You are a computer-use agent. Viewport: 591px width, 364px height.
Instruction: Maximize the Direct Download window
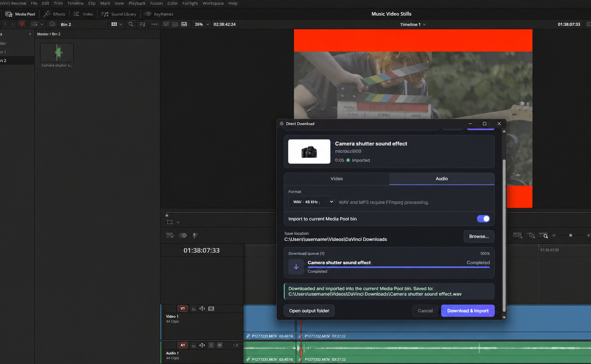coord(484,124)
